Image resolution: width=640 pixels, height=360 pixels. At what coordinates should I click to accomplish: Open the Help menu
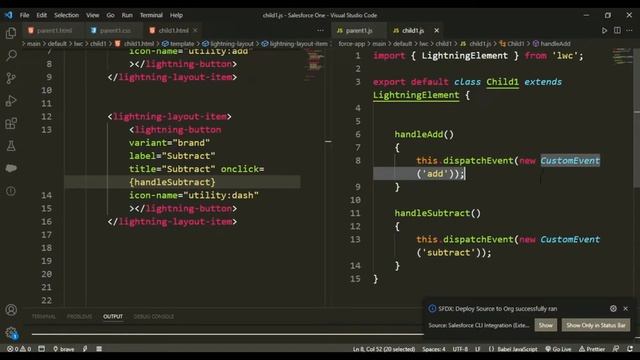(x=176, y=15)
